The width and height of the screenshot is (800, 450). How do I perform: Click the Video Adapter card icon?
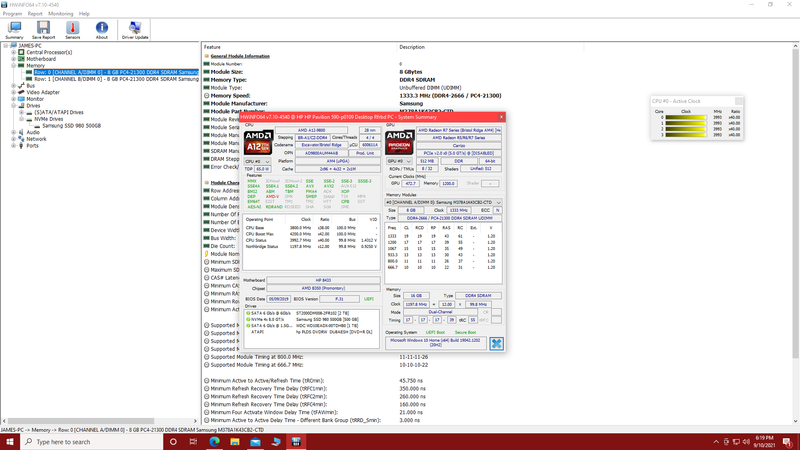pyautogui.click(x=21, y=92)
